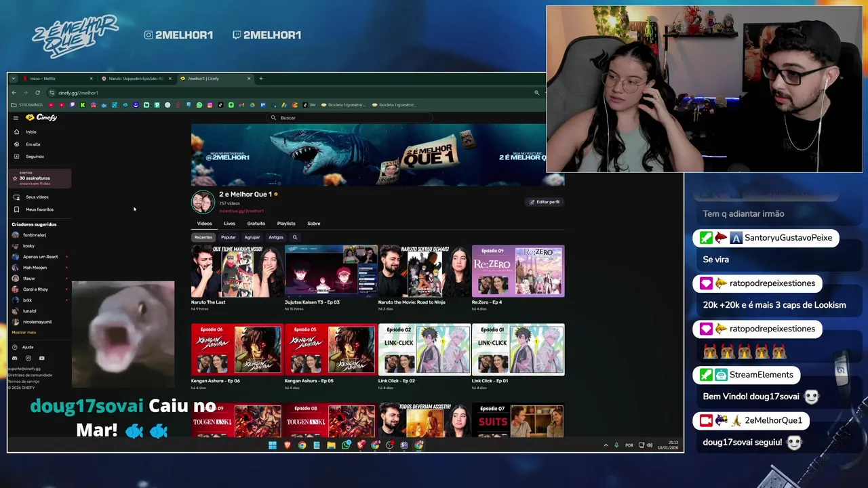Open WhatsApp bookmark in bookmarks bar
Viewport: 868px width, 488px height.
[x=199, y=105]
